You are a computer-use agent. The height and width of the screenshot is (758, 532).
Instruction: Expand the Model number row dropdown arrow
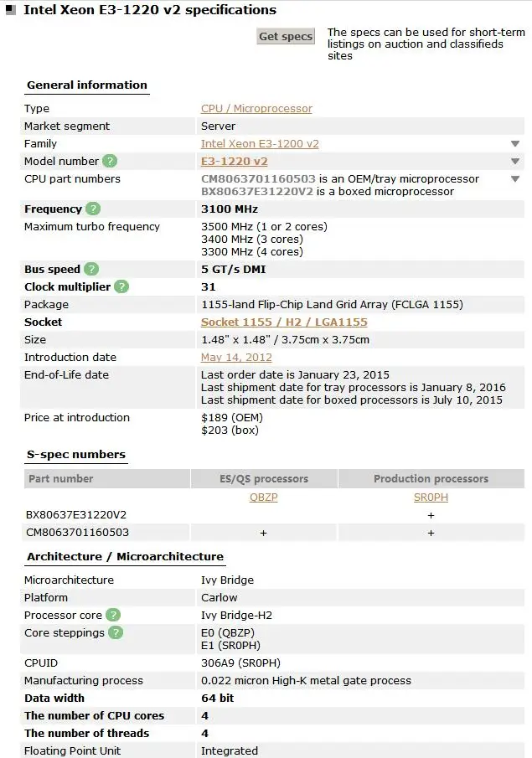pyautogui.click(x=515, y=162)
